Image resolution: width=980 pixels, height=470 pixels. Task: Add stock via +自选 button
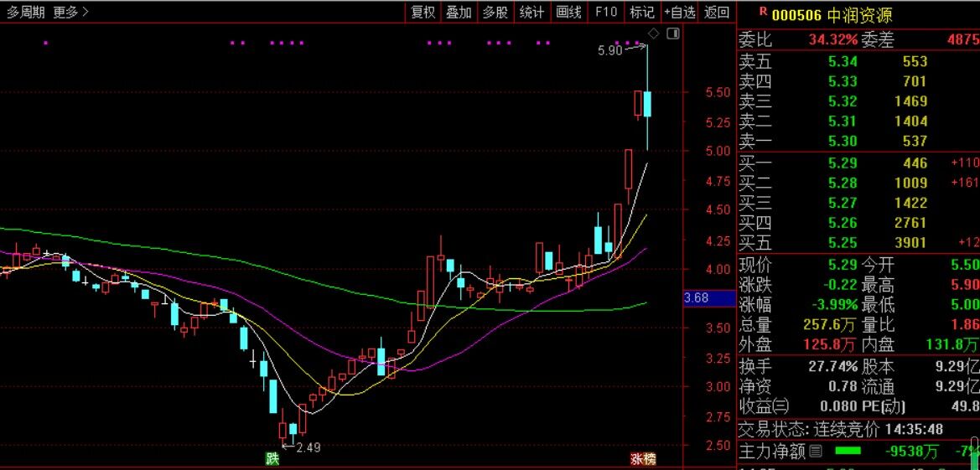(679, 11)
